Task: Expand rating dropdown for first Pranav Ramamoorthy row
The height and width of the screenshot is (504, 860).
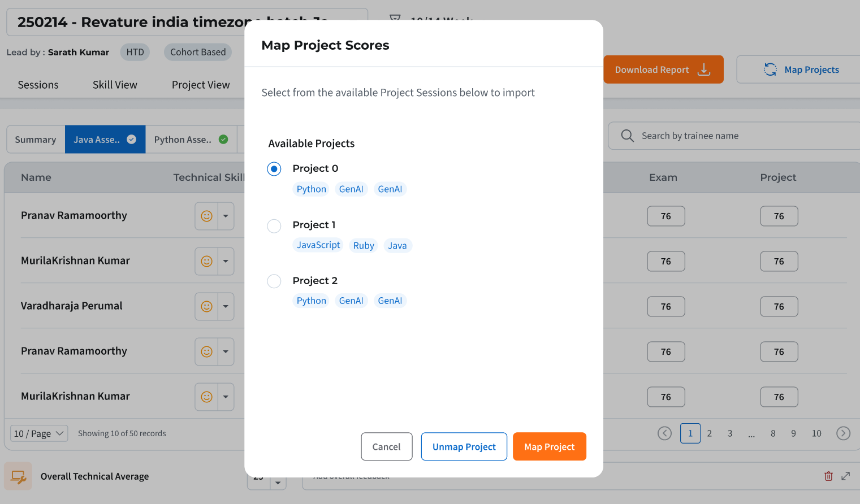Action: click(x=226, y=216)
